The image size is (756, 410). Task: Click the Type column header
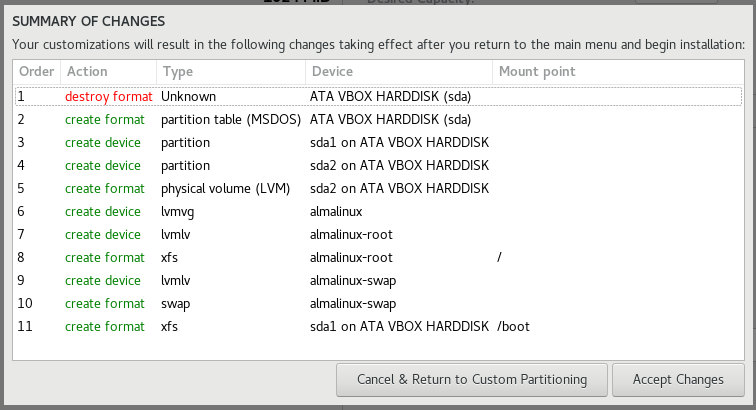(x=231, y=71)
